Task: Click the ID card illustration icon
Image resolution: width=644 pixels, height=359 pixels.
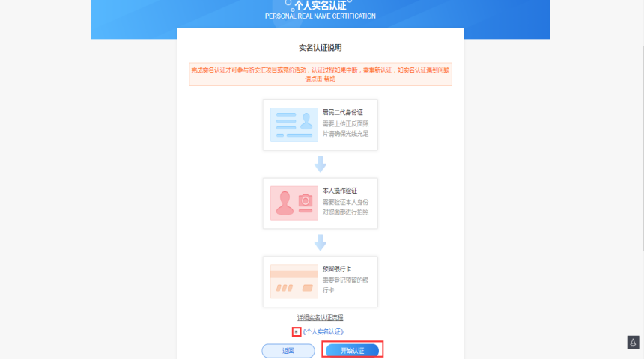Action: (x=294, y=125)
